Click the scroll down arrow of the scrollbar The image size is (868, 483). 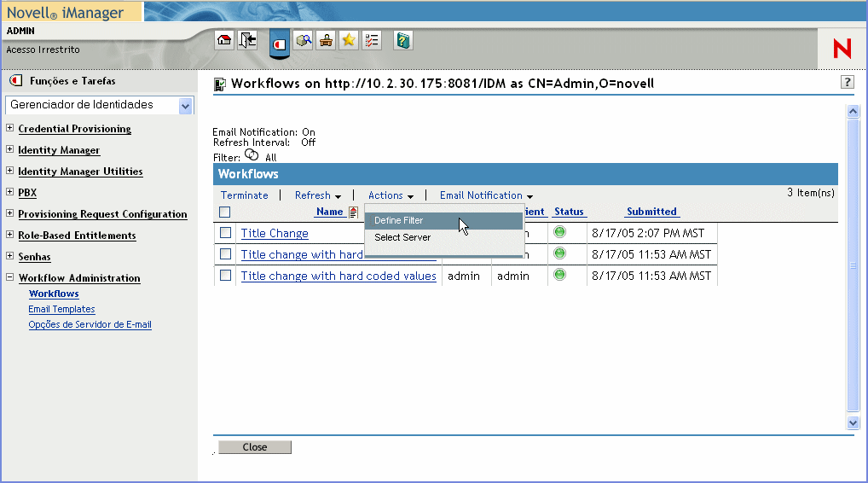coord(853,422)
